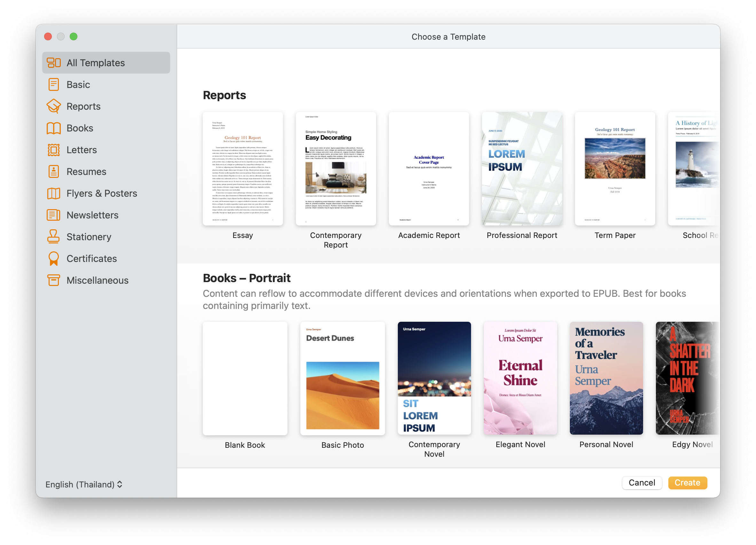This screenshot has height=545, width=756.
Task: Click the Letters stamp icon in sidebar
Action: click(x=53, y=150)
